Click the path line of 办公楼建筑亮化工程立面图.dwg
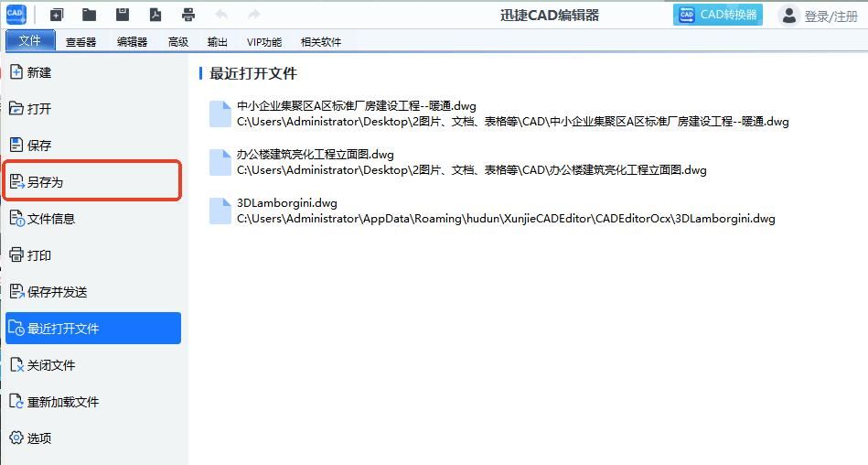The height and width of the screenshot is (465, 868). tap(472, 170)
